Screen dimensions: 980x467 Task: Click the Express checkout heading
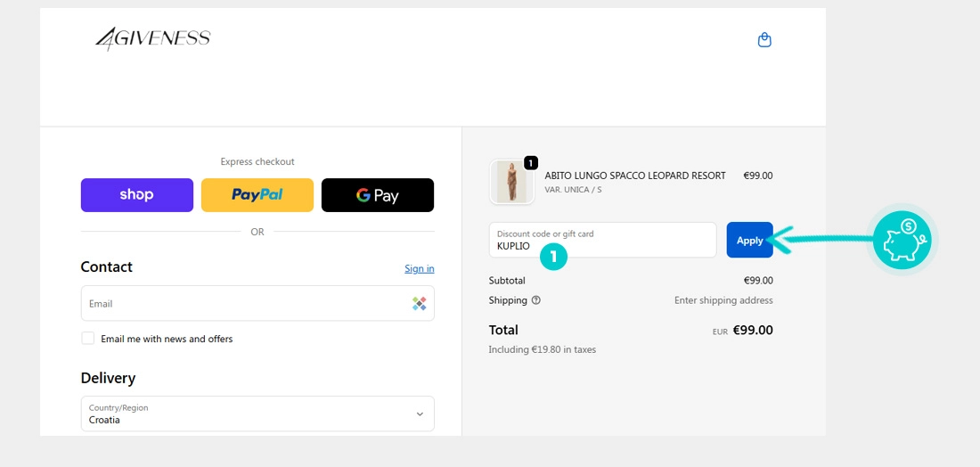257,161
